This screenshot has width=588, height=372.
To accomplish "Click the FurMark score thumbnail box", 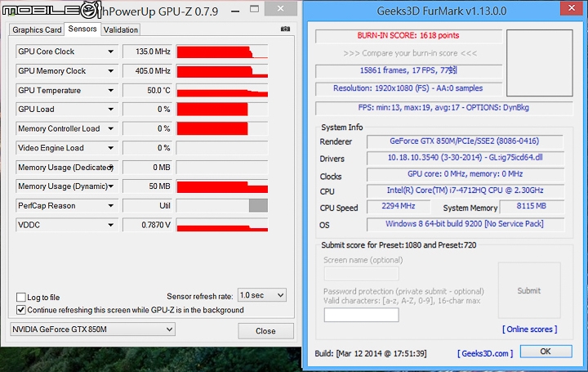I will [x=539, y=63].
